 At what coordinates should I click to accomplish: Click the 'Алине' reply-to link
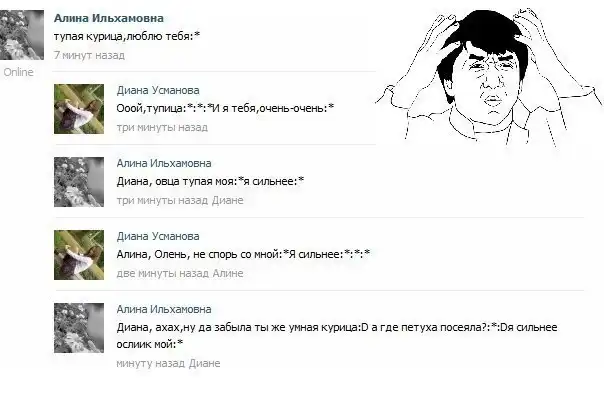click(228, 273)
